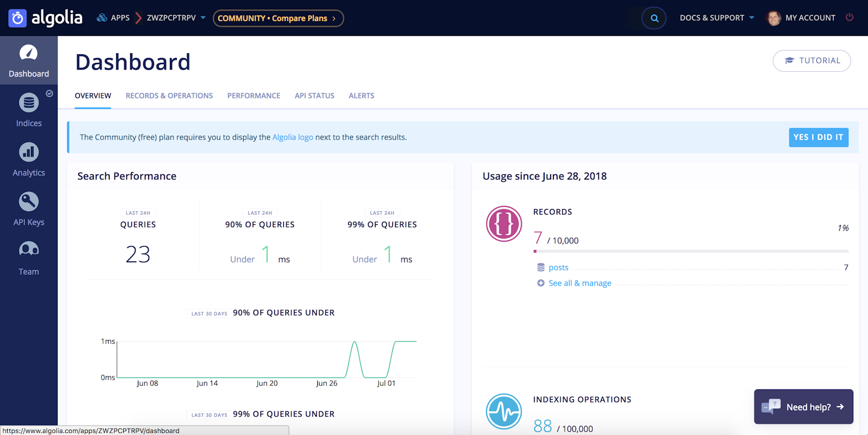
Task: Open the API Status tab
Action: pyautogui.click(x=315, y=96)
